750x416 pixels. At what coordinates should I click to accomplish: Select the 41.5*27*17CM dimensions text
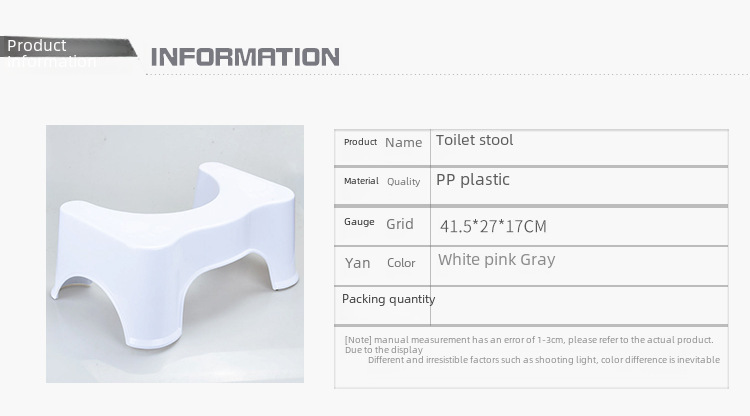[493, 226]
